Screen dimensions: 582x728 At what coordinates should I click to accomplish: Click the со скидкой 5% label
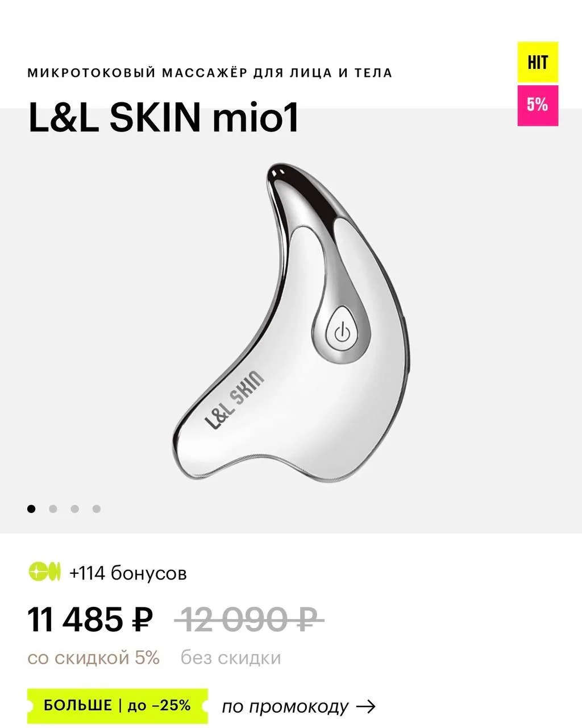coord(94,658)
